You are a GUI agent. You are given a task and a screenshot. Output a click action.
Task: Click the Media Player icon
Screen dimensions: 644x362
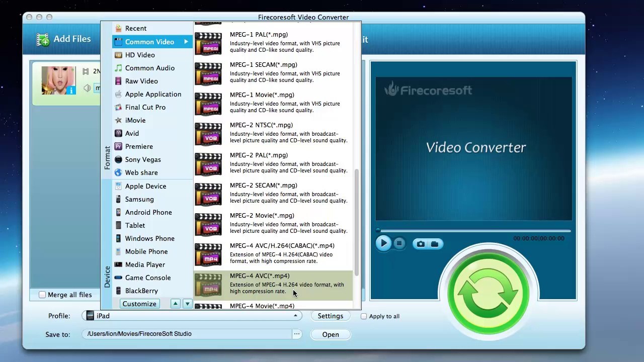click(118, 264)
